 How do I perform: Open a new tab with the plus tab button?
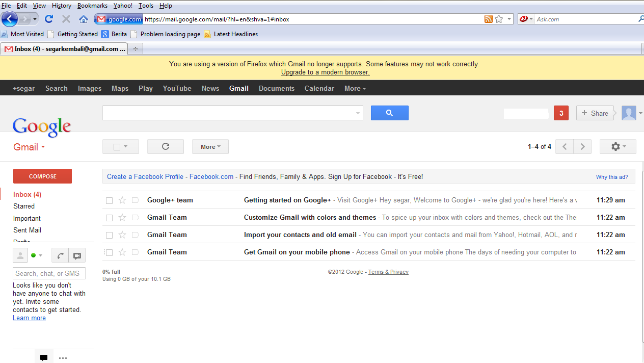[136, 49]
